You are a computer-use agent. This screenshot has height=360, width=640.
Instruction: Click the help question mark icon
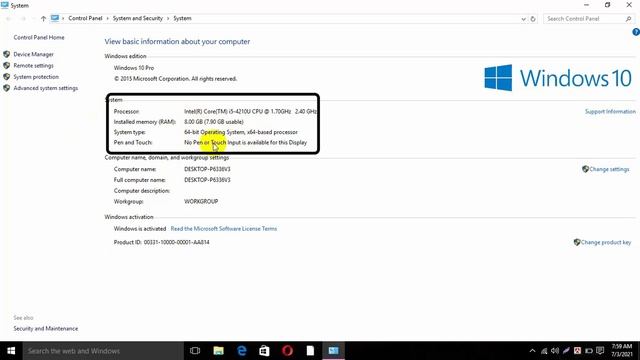pos(636,32)
